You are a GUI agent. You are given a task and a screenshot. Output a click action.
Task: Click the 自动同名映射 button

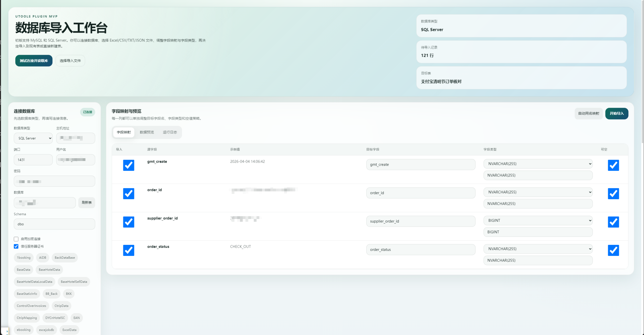[x=588, y=114]
